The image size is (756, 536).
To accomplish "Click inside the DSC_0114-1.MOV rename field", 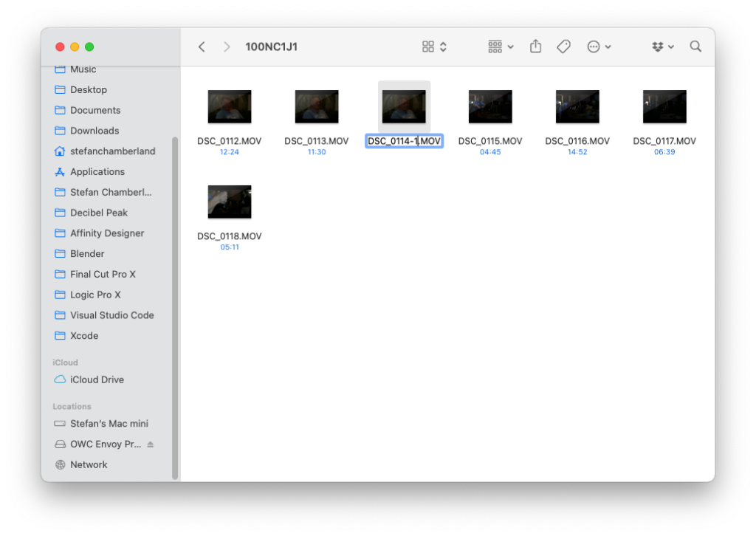I will tap(404, 141).
